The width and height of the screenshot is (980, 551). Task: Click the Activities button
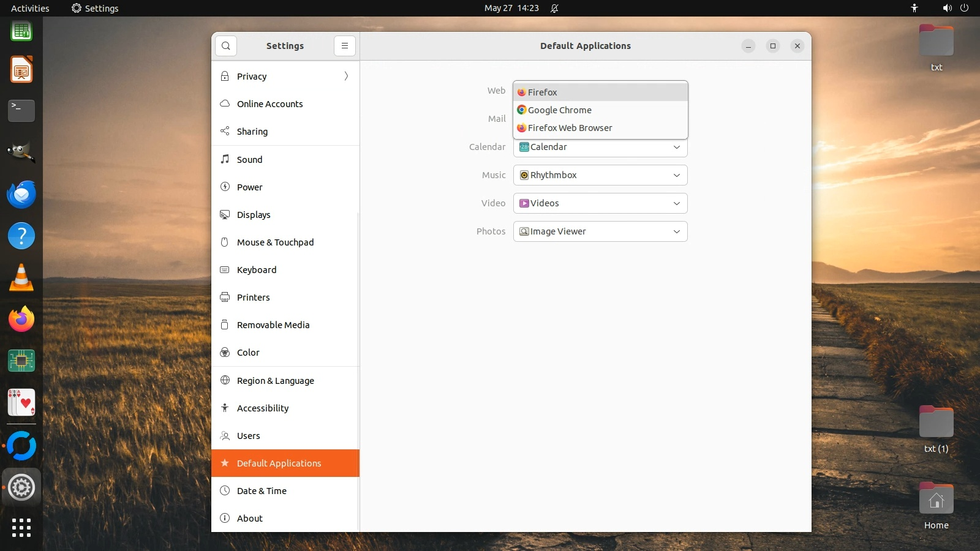30,8
